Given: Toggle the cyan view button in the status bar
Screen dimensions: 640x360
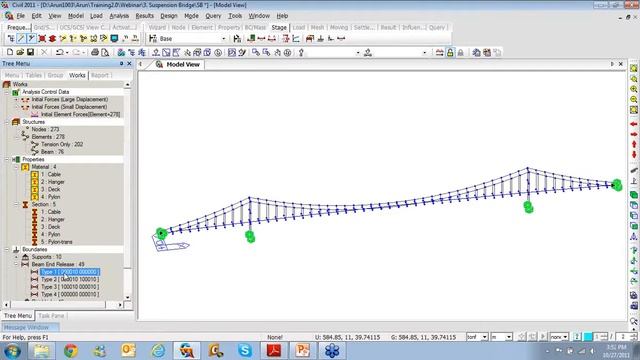Looking at the screenshot, I should [x=588, y=337].
